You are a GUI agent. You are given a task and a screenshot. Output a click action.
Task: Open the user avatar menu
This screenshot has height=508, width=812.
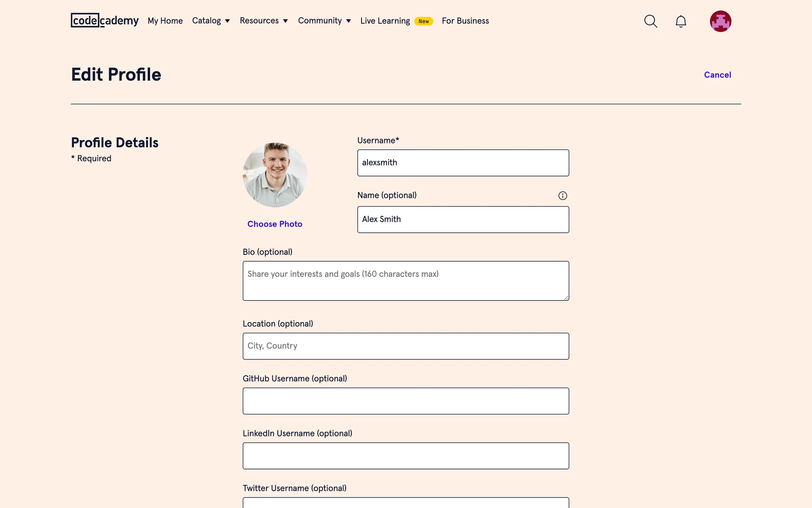720,21
